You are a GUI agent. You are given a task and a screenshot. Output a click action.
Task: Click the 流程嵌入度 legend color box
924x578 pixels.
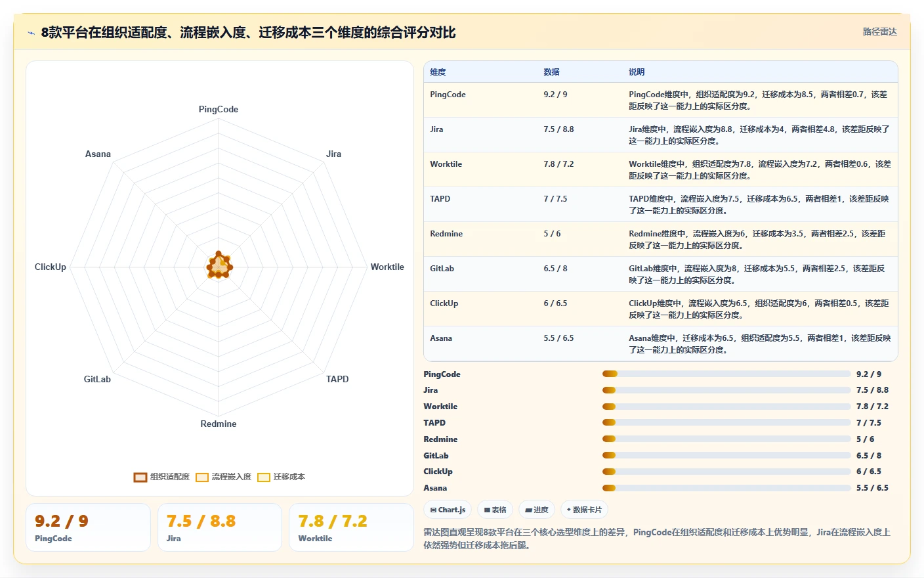tap(202, 478)
